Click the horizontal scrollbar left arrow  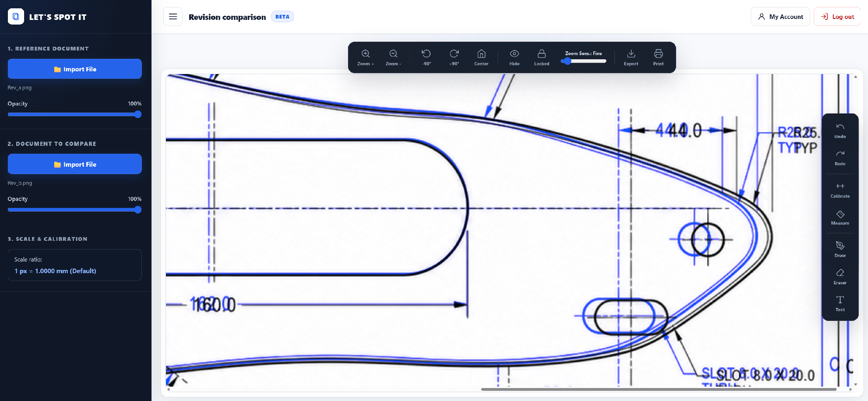click(168, 389)
